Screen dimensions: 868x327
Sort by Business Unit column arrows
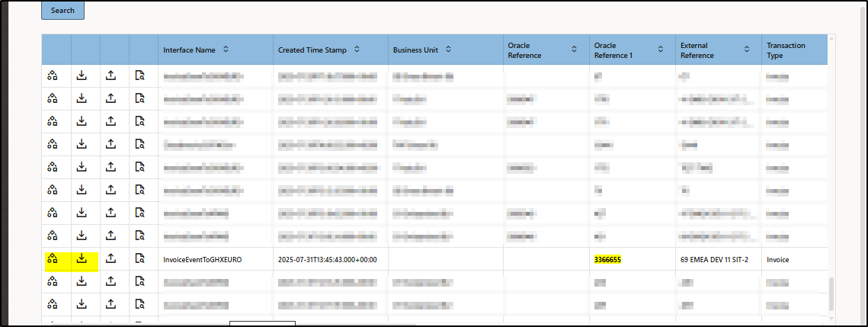pos(448,50)
